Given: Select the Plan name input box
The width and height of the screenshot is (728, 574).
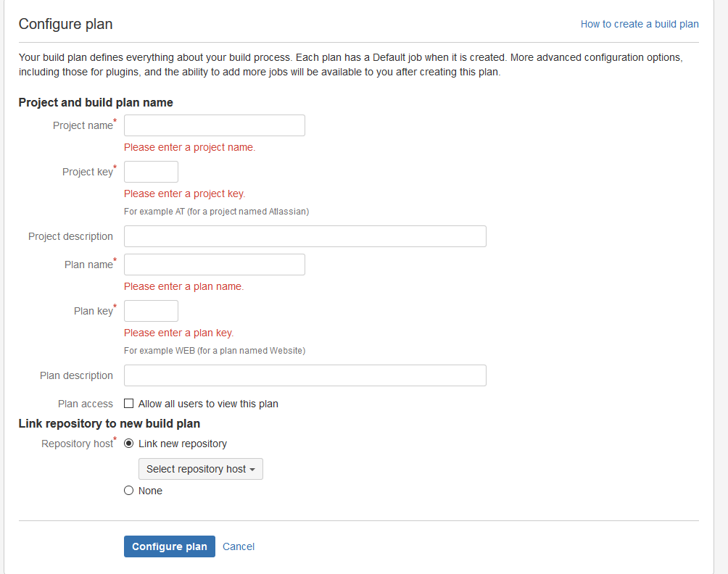Looking at the screenshot, I should coord(215,265).
